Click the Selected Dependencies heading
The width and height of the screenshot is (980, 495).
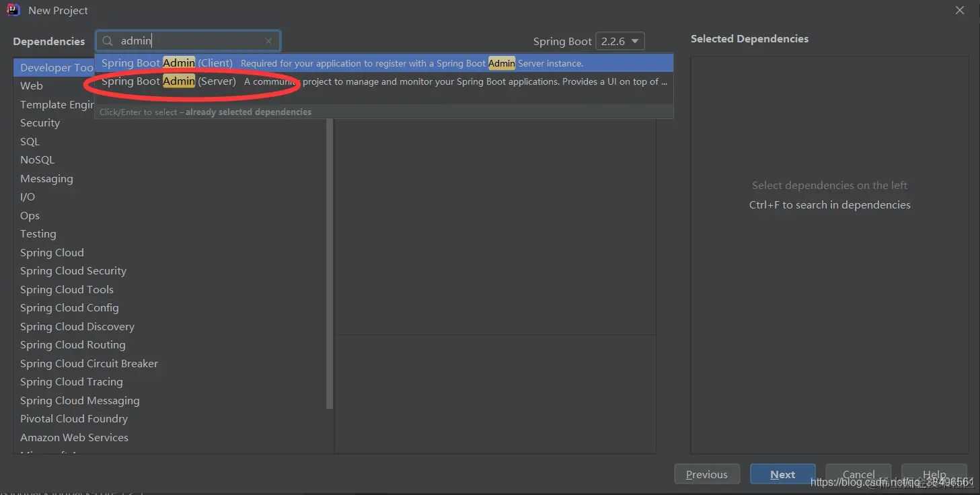point(749,39)
